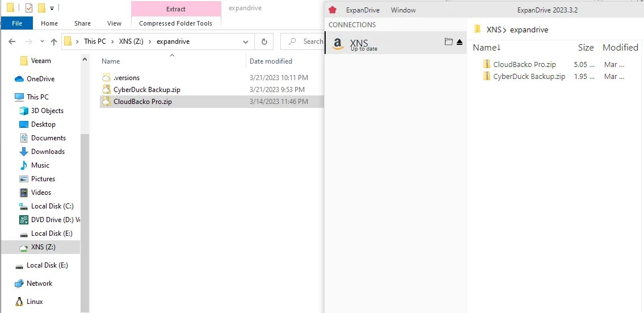Click Explorer Up one level arrow
Image resolution: width=644 pixels, height=313 pixels.
[54, 41]
